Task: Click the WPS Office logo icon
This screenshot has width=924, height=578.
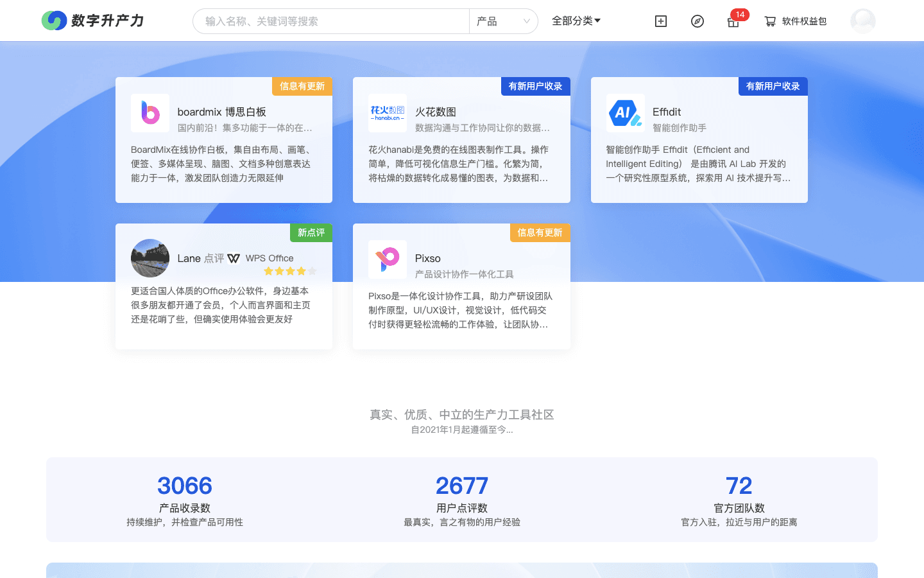Action: pyautogui.click(x=234, y=258)
